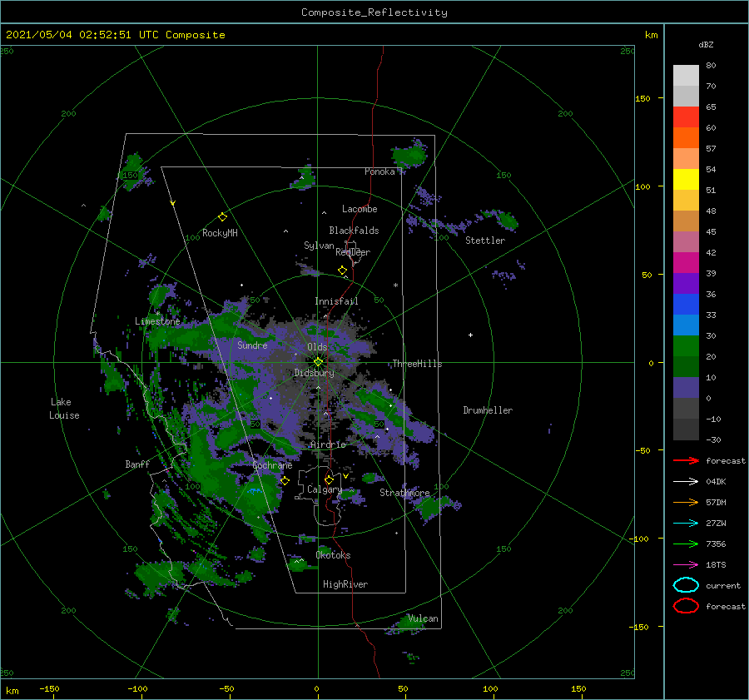Image resolution: width=749 pixels, height=700 pixels.
Task: Click the dBZ heading above the color scale
Action: tap(706, 44)
